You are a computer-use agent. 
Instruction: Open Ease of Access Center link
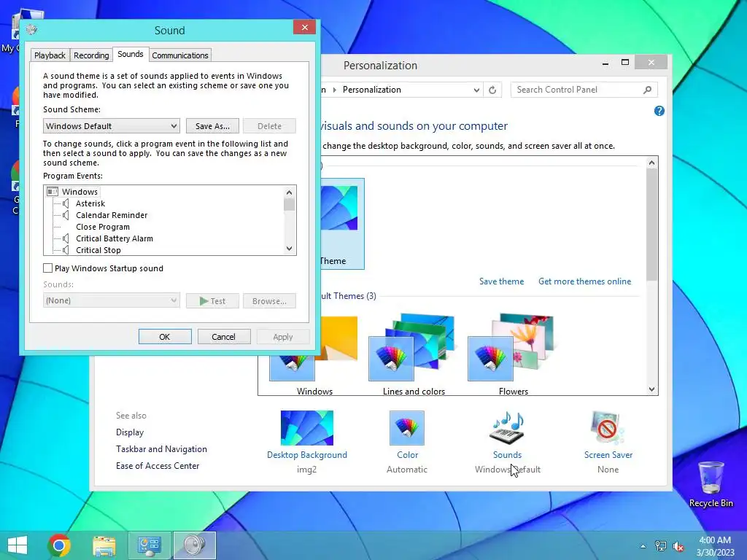pyautogui.click(x=158, y=466)
